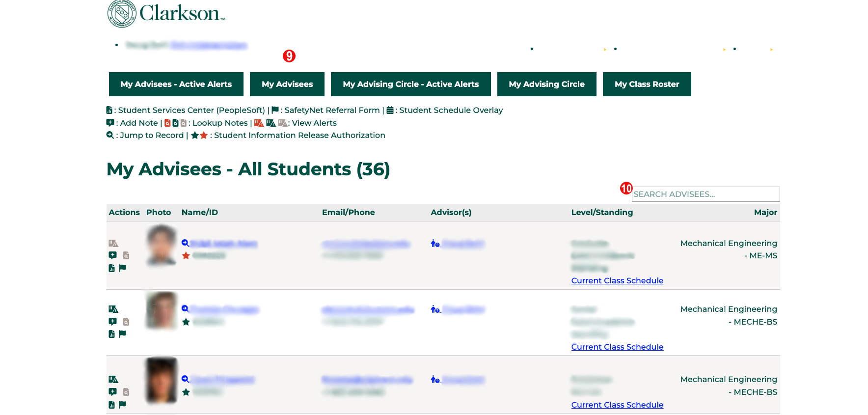The width and height of the screenshot is (868, 415).
Task: Click View Alerts icon for first student
Action: click(113, 243)
